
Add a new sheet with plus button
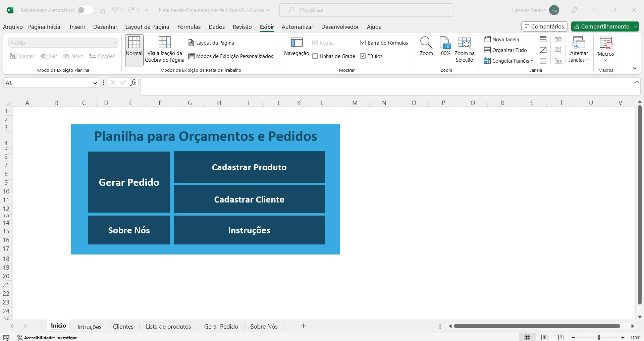click(x=303, y=326)
